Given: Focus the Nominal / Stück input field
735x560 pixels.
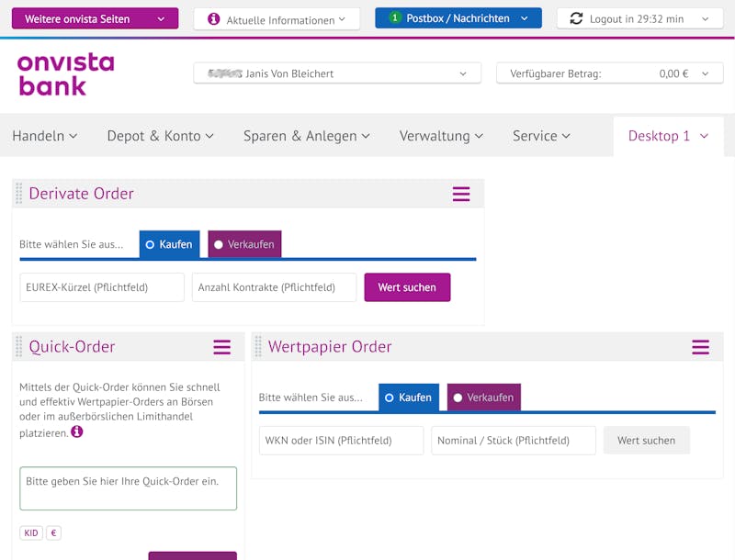Looking at the screenshot, I should pos(514,440).
